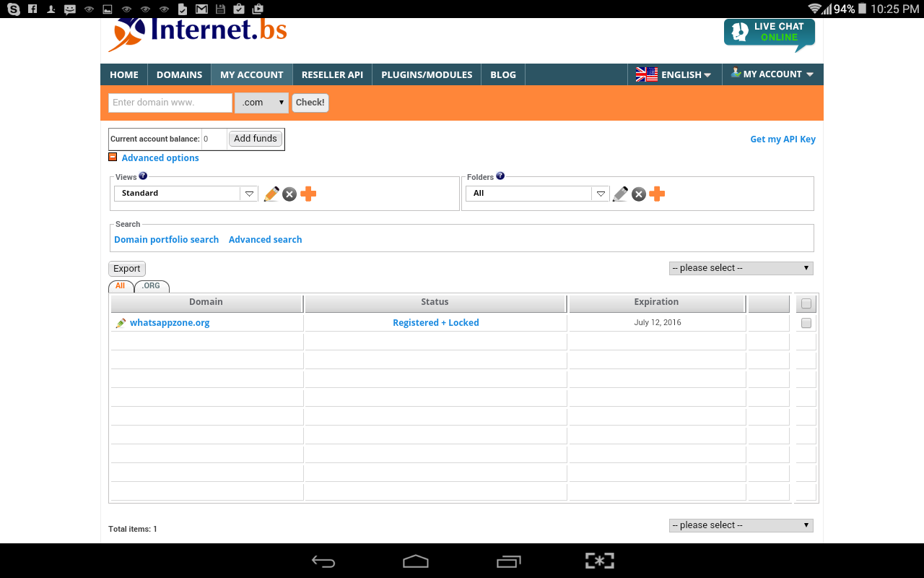This screenshot has width=924, height=578.
Task: Tick the select-all checkbox in table header
Action: click(806, 303)
